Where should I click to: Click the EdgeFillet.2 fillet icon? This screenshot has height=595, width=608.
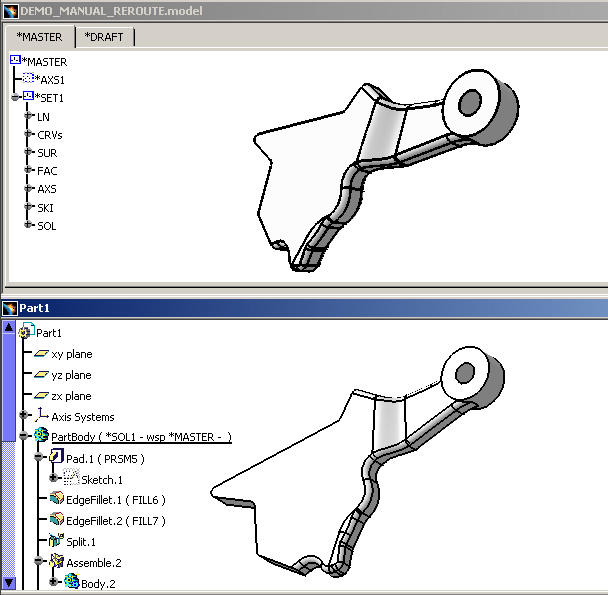click(57, 519)
